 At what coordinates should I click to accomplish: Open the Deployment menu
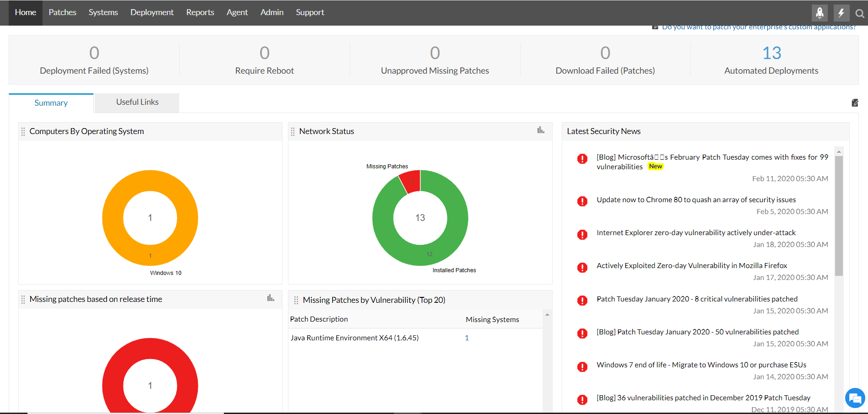[152, 12]
